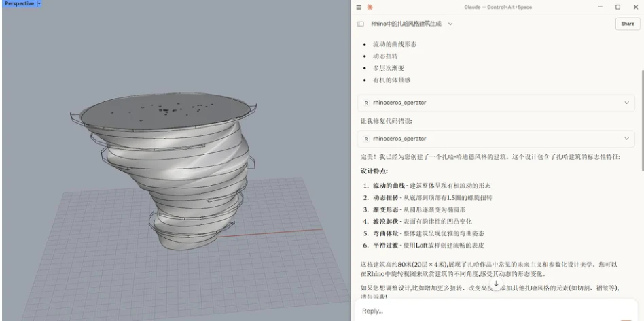Click list item 6 平滑过渡
This screenshot has width=644, height=321.
pos(429,246)
